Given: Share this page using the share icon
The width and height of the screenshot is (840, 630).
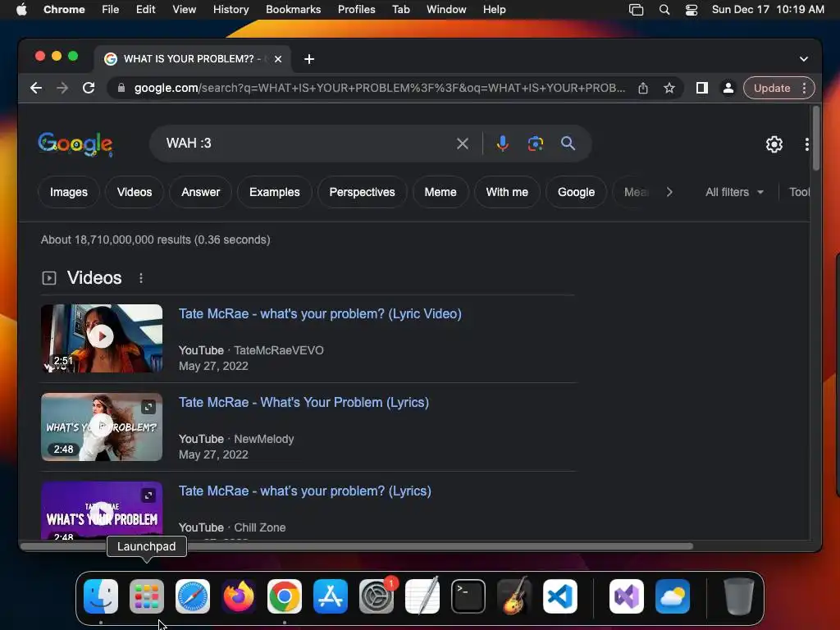Looking at the screenshot, I should [643, 88].
